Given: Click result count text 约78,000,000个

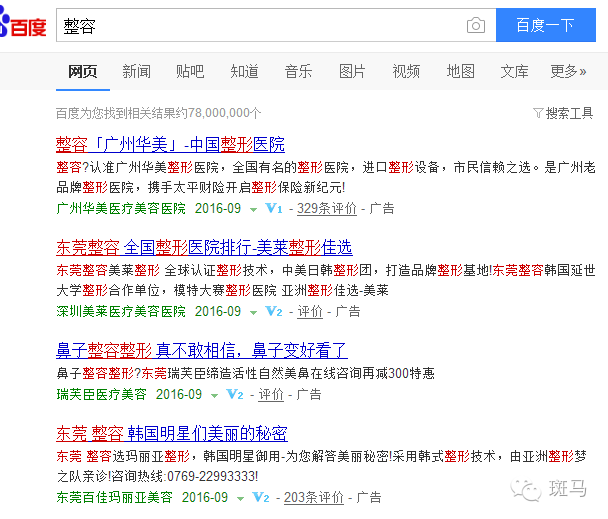Looking at the screenshot, I should (x=219, y=113).
